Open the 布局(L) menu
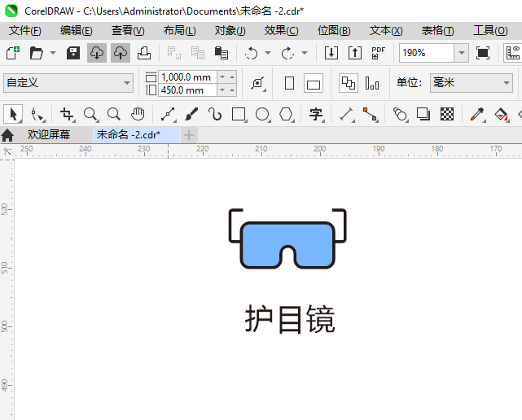The image size is (522, 420). (x=180, y=31)
